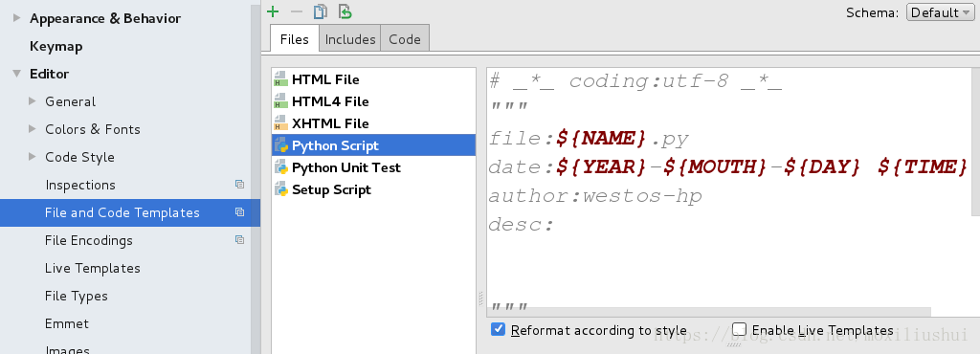Viewport: 980px width, 354px height.
Task: Click the project-level icon beside Inspections
Action: (x=239, y=185)
